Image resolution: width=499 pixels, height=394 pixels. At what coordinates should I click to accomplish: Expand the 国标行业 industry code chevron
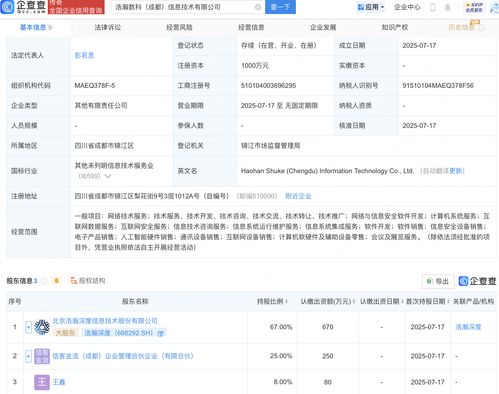click(x=108, y=176)
